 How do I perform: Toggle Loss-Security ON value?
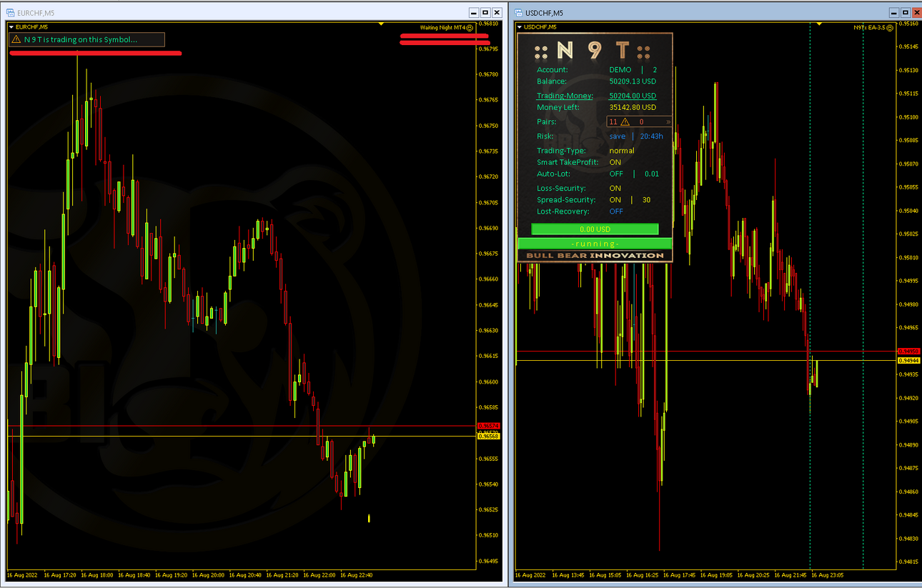pyautogui.click(x=615, y=188)
